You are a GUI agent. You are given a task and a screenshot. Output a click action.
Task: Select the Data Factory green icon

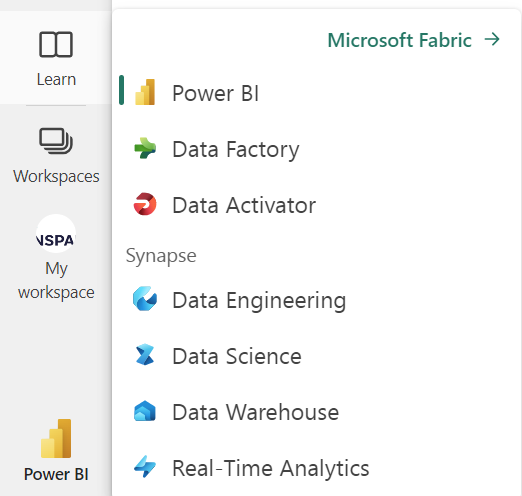[x=145, y=148]
